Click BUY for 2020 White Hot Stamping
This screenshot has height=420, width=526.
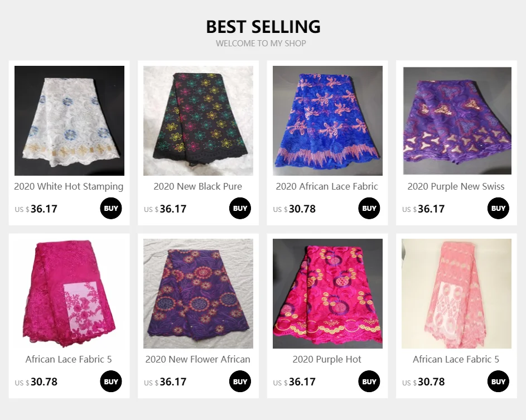110,208
